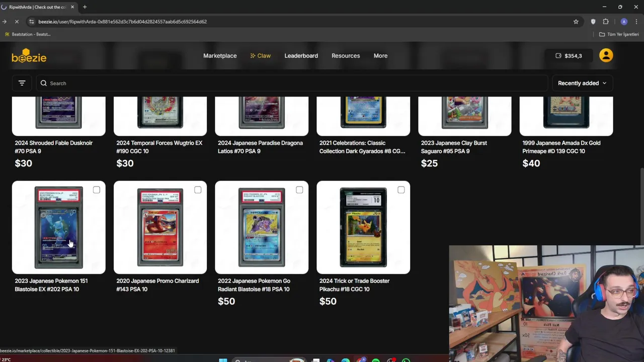Bookmark this page with star icon
Screen dimensions: 644x362
pos(576,22)
